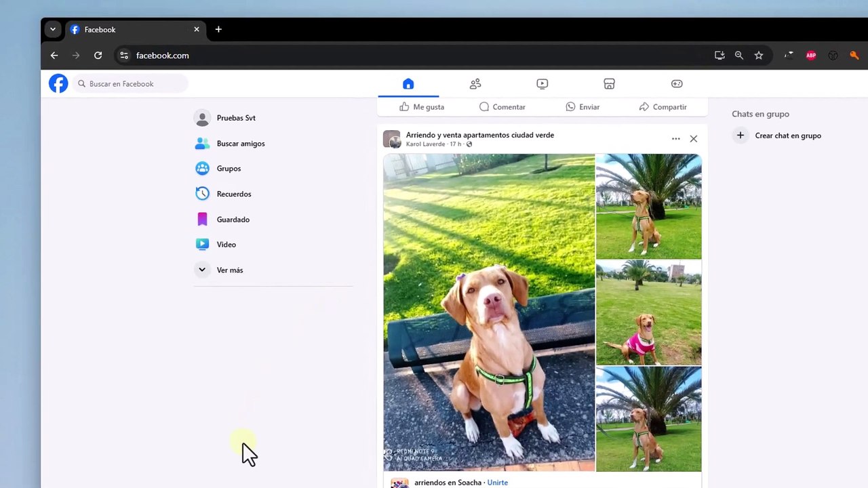Reload the page with refresh icon
868x488 pixels.
[98, 56]
